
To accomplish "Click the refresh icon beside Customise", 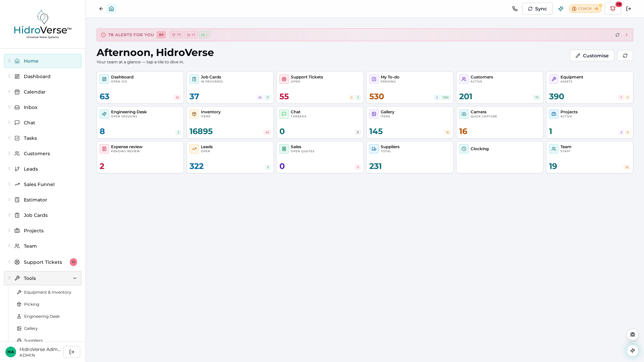I will pyautogui.click(x=625, y=55).
